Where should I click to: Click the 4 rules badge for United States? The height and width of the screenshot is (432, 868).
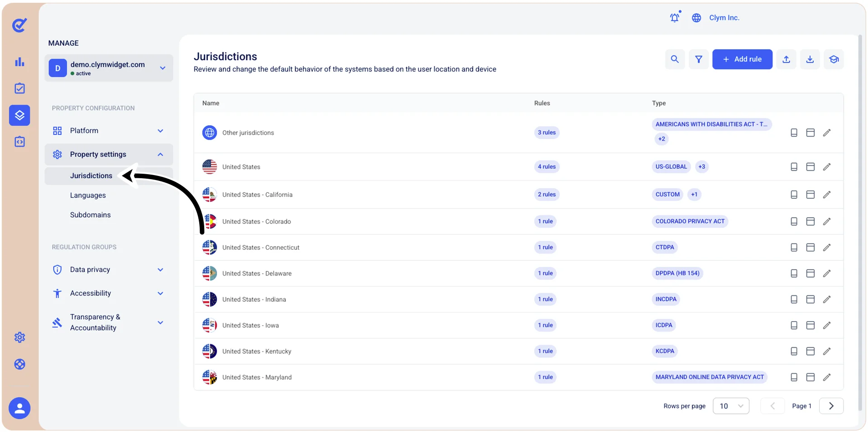pos(547,167)
